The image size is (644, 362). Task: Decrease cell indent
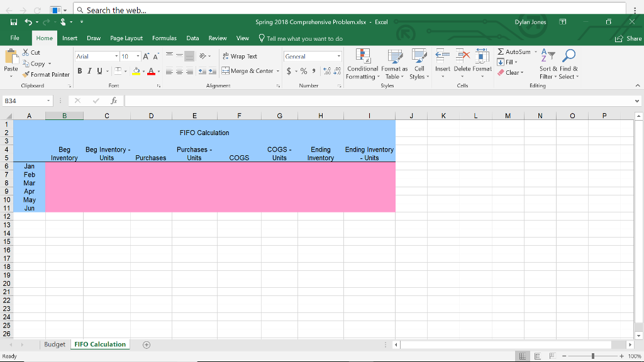[203, 71]
